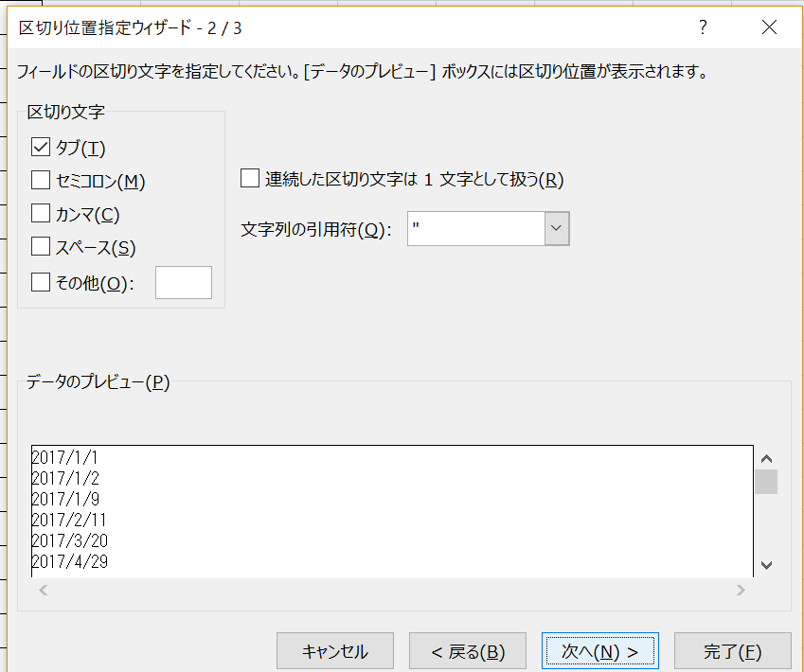Viewport: 804px width, 672px height.
Task: Click the Help question mark icon
Action: pyautogui.click(x=702, y=28)
